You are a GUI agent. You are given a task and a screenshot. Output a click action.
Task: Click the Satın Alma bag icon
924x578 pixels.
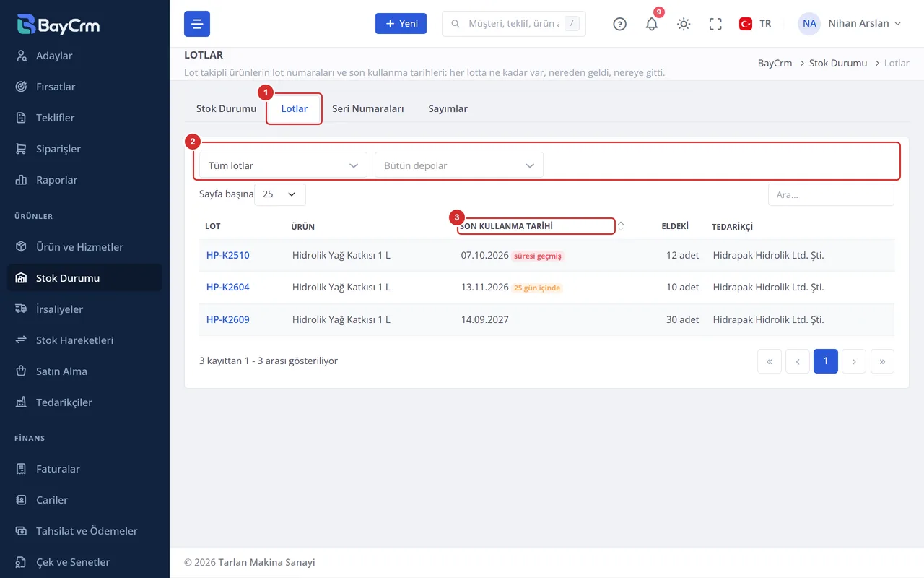pyautogui.click(x=22, y=371)
